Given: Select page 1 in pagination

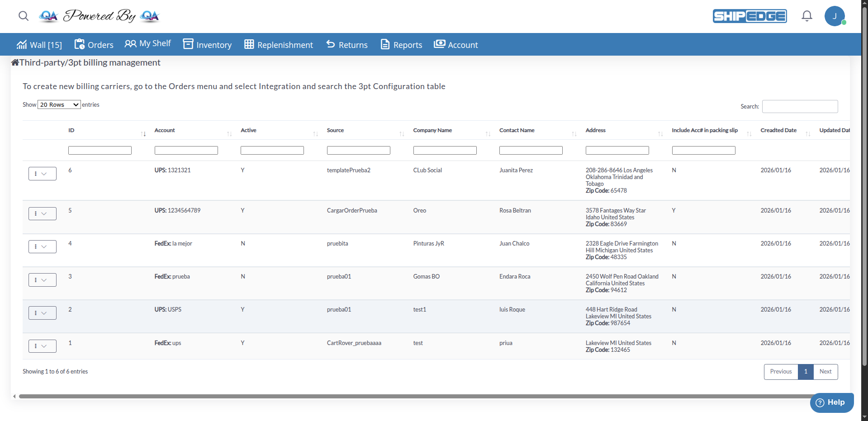Looking at the screenshot, I should click(x=806, y=371).
